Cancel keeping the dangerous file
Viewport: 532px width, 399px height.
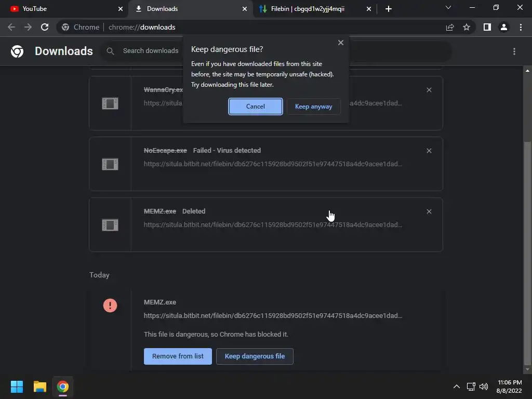point(256,107)
